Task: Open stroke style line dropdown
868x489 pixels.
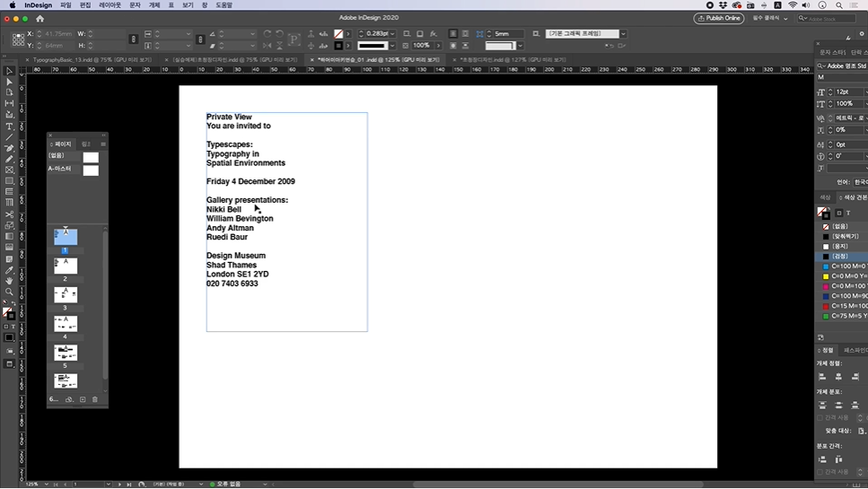Action: (x=392, y=46)
